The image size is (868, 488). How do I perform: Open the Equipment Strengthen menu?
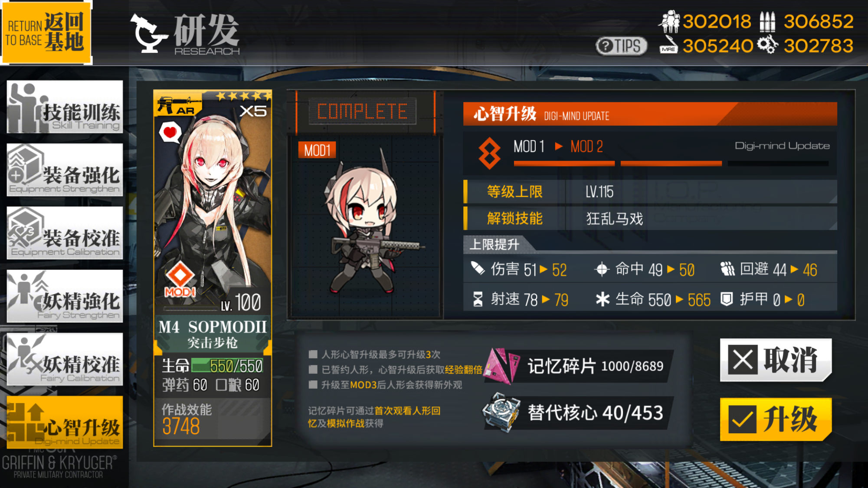65,170
